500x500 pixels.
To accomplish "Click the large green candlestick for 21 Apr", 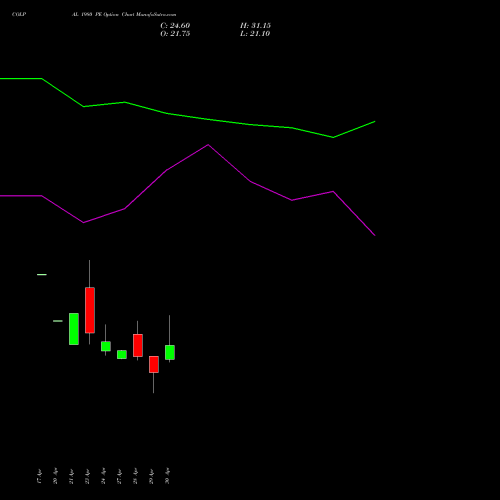I will 74,329.
